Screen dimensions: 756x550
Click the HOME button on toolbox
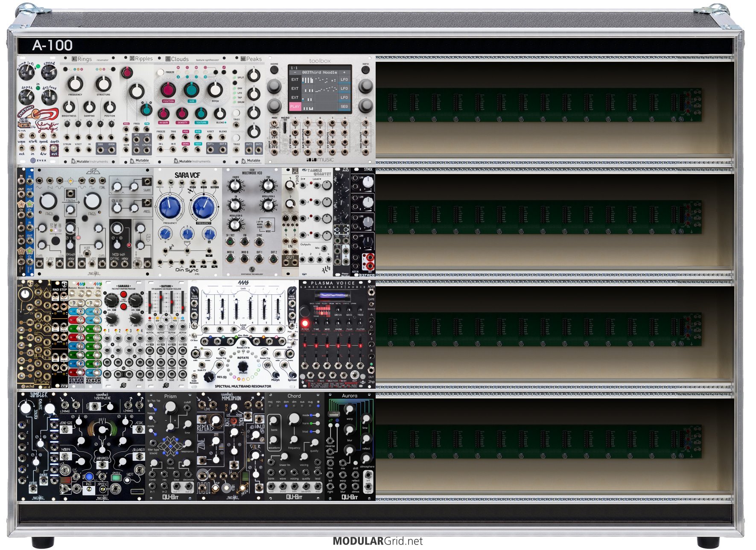pyautogui.click(x=274, y=70)
